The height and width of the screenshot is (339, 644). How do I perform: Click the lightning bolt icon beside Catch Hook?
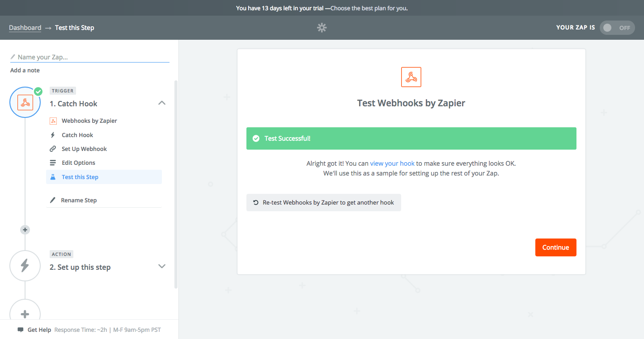coord(53,135)
